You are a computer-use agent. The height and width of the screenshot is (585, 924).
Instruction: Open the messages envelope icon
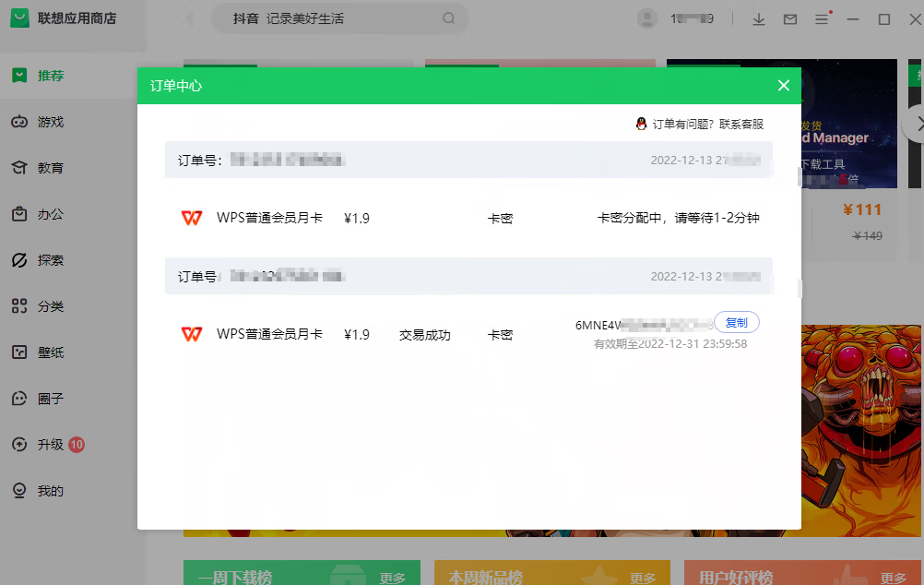point(790,19)
